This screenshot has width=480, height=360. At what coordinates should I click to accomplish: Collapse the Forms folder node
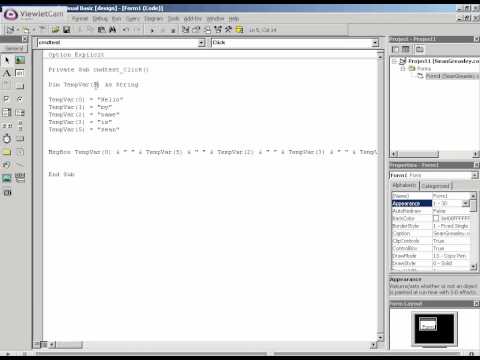pos(403,69)
